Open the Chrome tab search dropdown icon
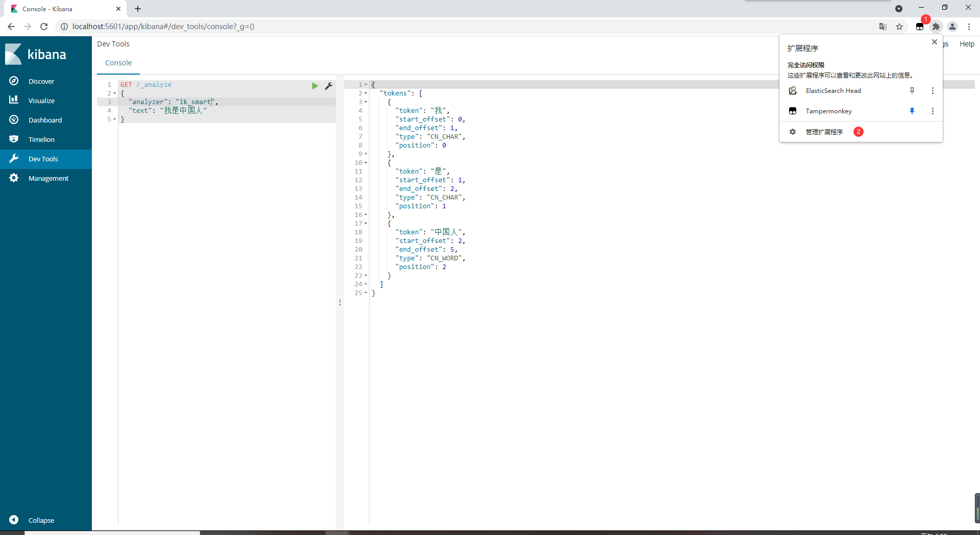The width and height of the screenshot is (980, 535). 899,9
